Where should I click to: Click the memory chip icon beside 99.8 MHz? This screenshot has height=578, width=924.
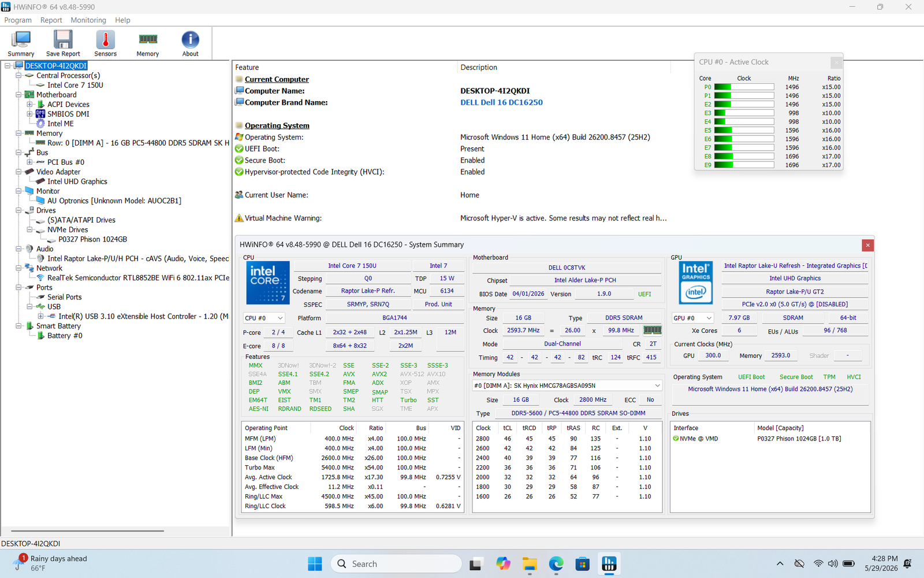coord(652,330)
